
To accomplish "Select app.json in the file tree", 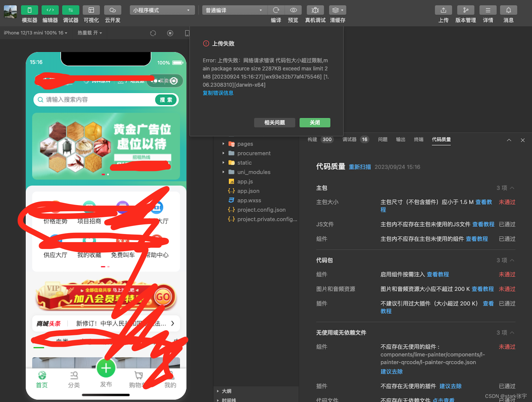I will coord(248,191).
